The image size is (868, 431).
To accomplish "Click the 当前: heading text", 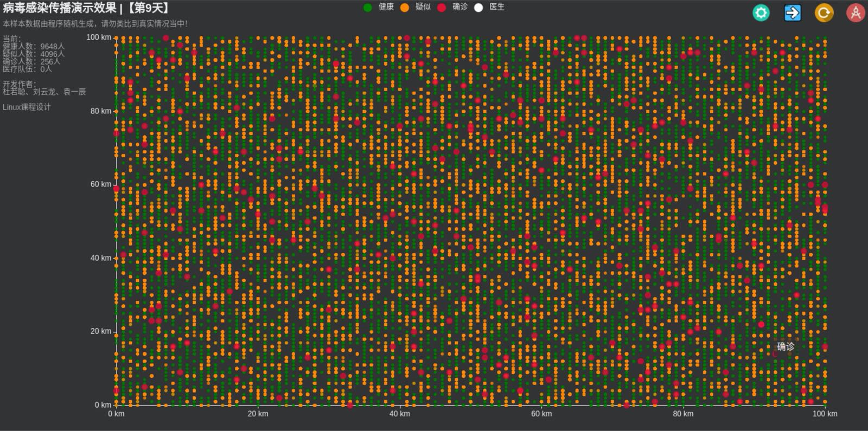I will click(x=11, y=38).
